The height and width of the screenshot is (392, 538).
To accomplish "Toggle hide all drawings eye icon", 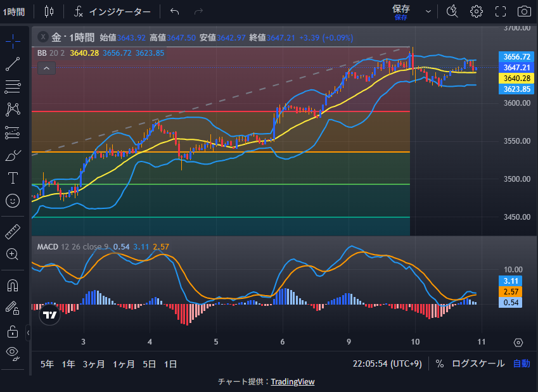I will 13,352.
